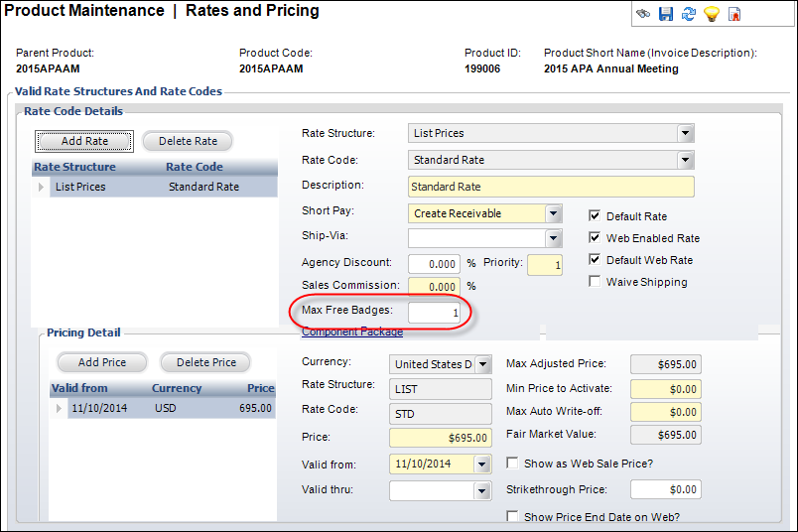Open the Currency dropdown
Screen dimensions: 798x532
[483, 364]
